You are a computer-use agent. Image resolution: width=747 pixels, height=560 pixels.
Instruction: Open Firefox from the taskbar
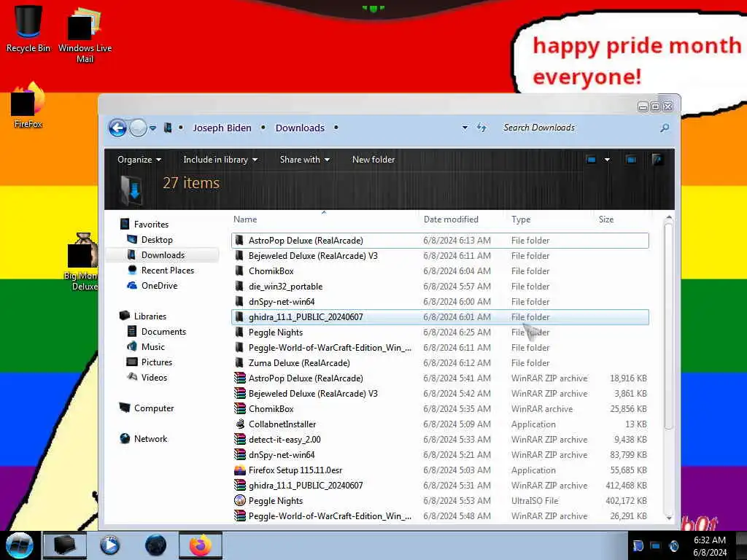click(200, 545)
